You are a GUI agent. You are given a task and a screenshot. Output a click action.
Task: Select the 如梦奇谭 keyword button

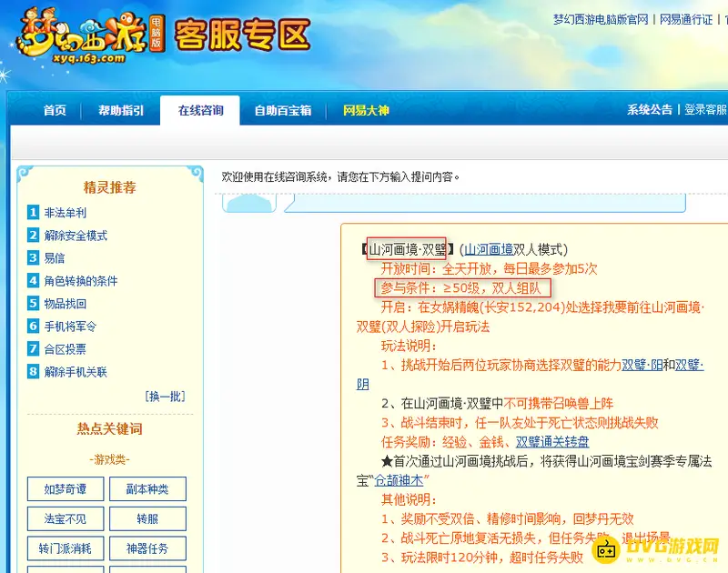click(x=66, y=489)
